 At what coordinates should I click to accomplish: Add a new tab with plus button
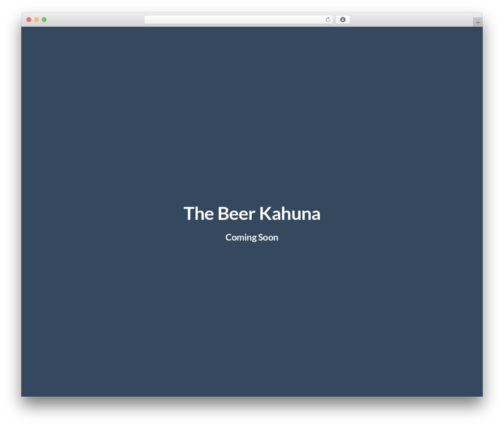click(x=478, y=22)
